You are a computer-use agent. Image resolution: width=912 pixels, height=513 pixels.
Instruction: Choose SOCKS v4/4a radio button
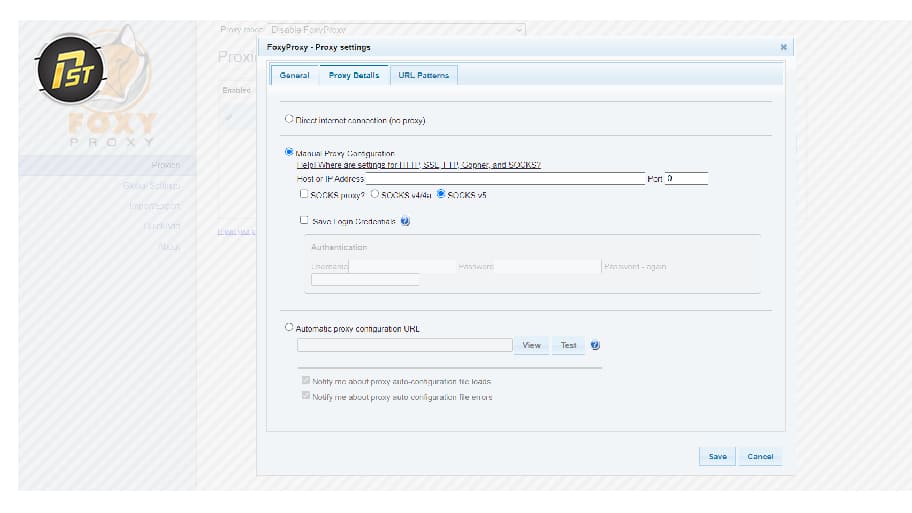click(x=375, y=194)
